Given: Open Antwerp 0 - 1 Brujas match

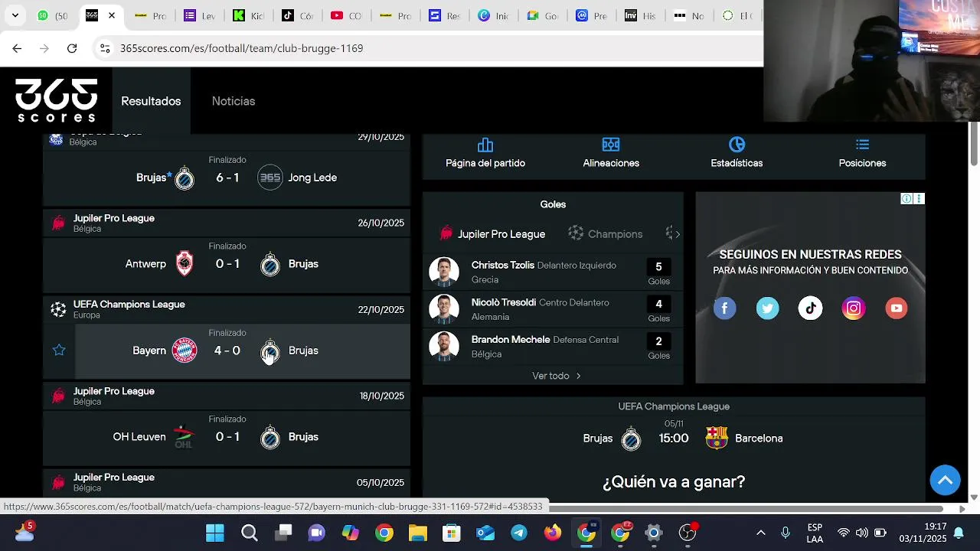Looking at the screenshot, I should 227,264.
